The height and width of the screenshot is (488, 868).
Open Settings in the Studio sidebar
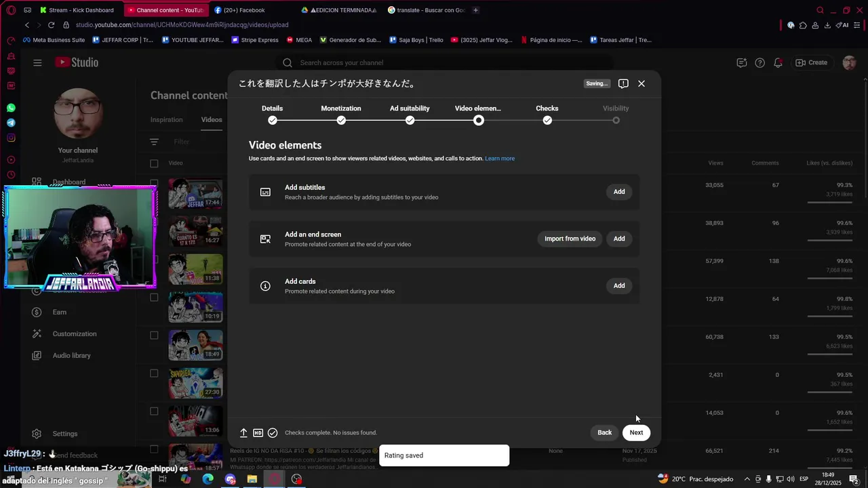point(65,434)
